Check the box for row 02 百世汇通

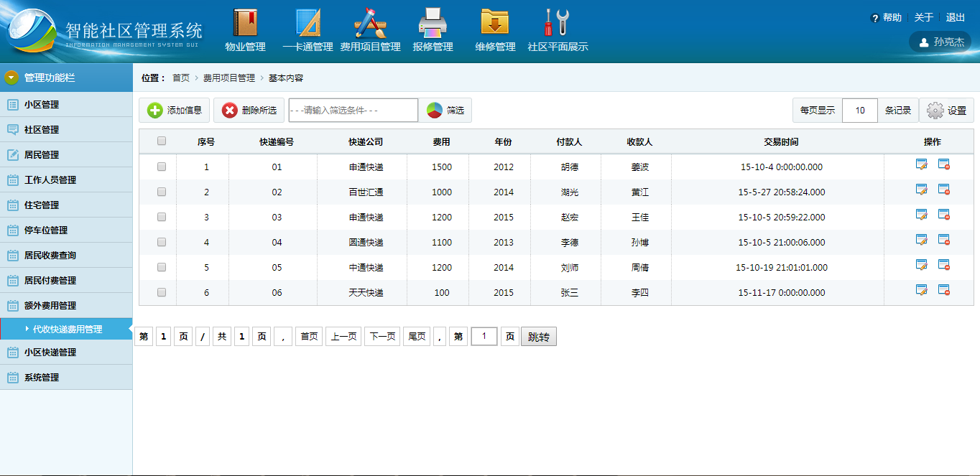click(x=162, y=192)
